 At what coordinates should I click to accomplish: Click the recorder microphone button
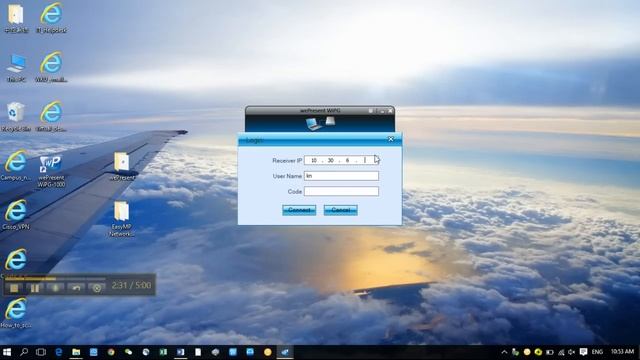[x=56, y=288]
